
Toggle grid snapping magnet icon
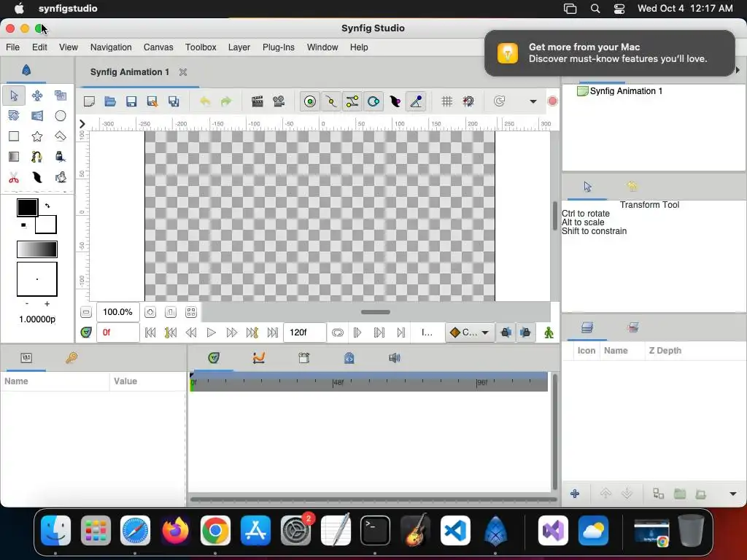(x=468, y=101)
